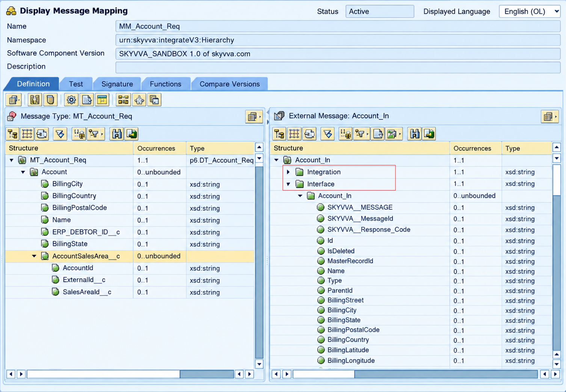This screenshot has width=566, height=392.
Task: Switch to table grid view in Message Type pane
Action: click(27, 134)
